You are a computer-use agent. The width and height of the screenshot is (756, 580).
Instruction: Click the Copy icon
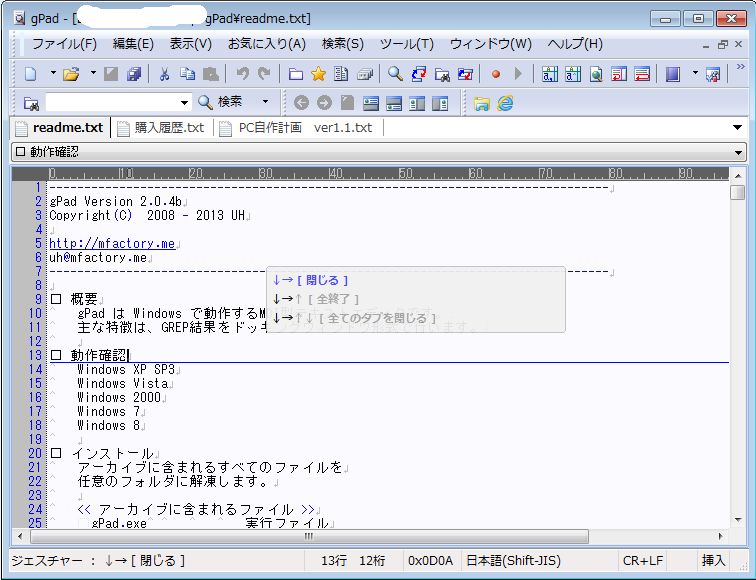click(188, 74)
